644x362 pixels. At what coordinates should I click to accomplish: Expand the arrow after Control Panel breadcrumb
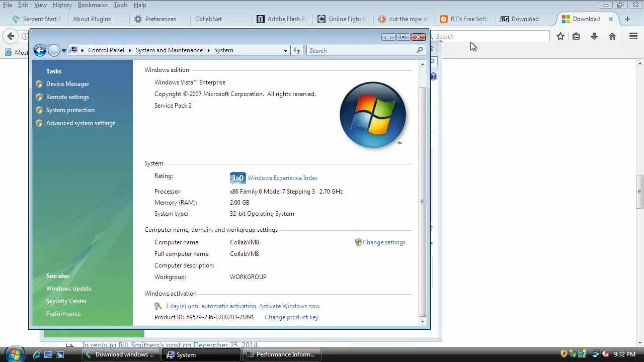point(130,50)
